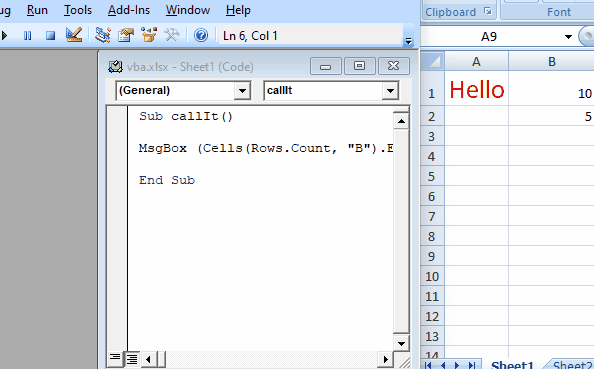Go to first sheet with tab navigation arrow
This screenshot has height=369, width=594.
pos(428,365)
